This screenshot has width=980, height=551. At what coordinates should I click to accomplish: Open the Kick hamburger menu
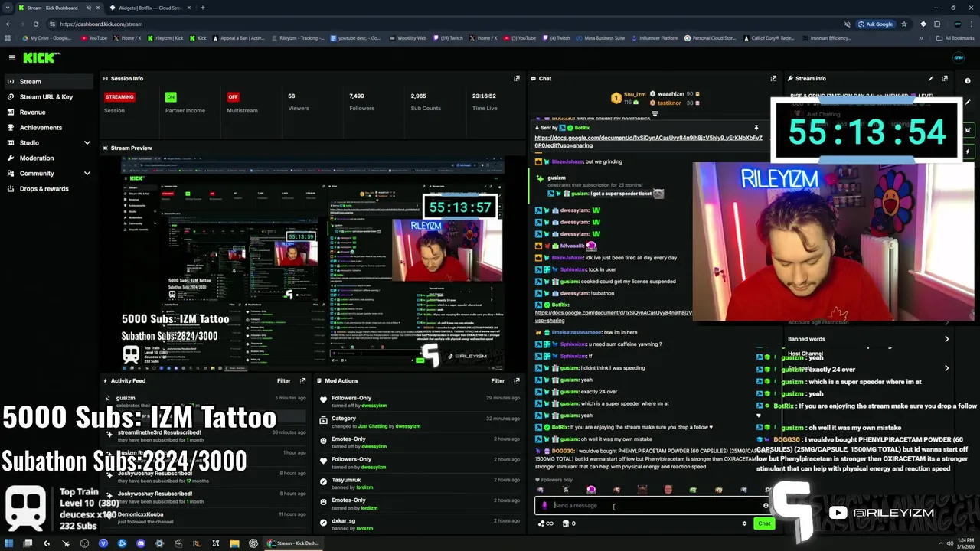point(11,57)
